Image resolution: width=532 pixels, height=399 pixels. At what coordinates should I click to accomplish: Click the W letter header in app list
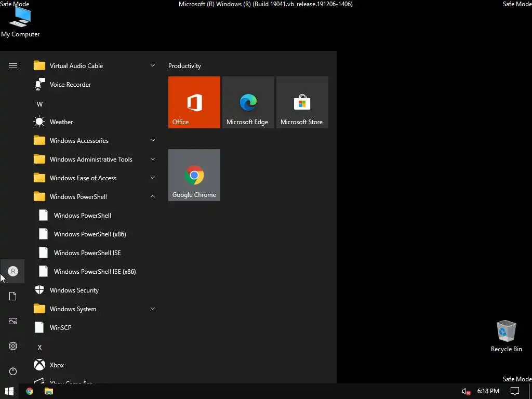point(39,104)
